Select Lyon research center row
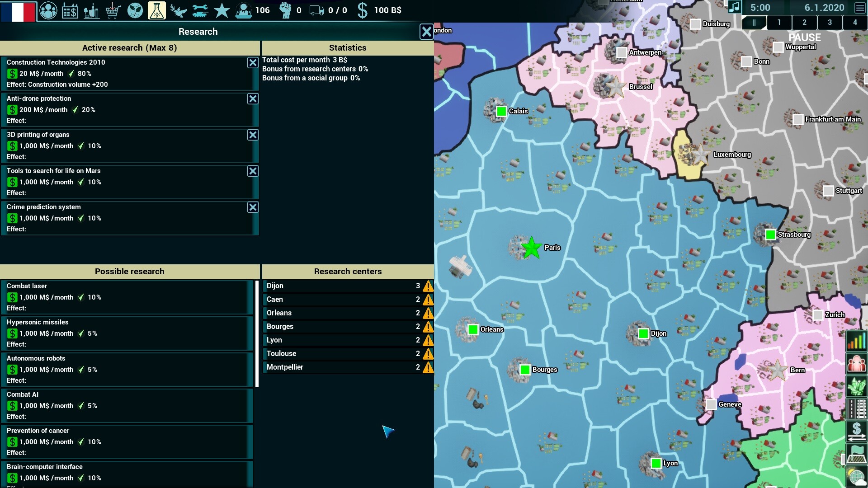This screenshot has width=868, height=488. click(x=348, y=340)
